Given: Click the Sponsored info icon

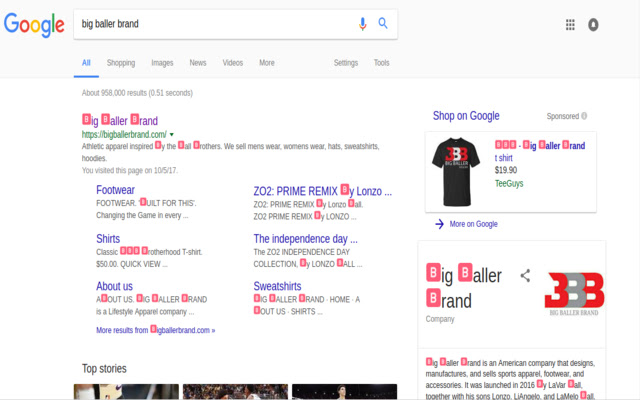Looking at the screenshot, I should click(584, 116).
